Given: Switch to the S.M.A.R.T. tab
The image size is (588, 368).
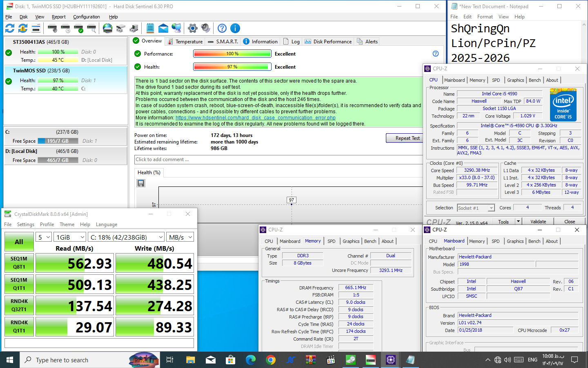Looking at the screenshot, I should click(223, 42).
